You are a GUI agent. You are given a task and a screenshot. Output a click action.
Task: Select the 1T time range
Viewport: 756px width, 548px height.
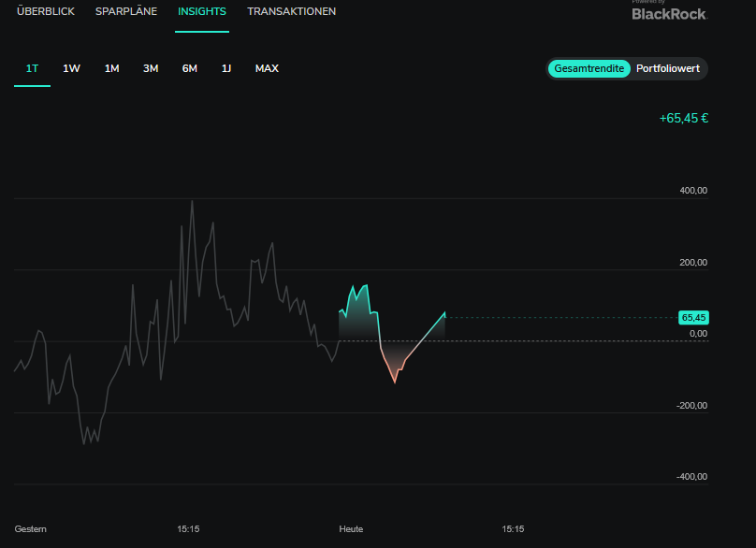(x=32, y=68)
